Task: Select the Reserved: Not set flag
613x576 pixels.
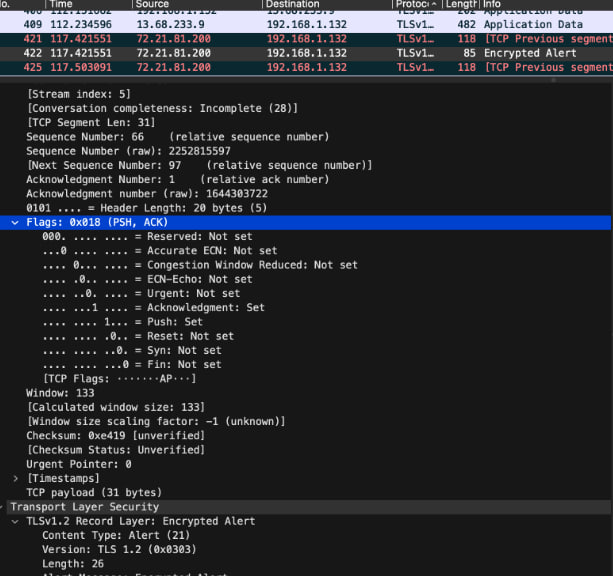Action: 147,237
